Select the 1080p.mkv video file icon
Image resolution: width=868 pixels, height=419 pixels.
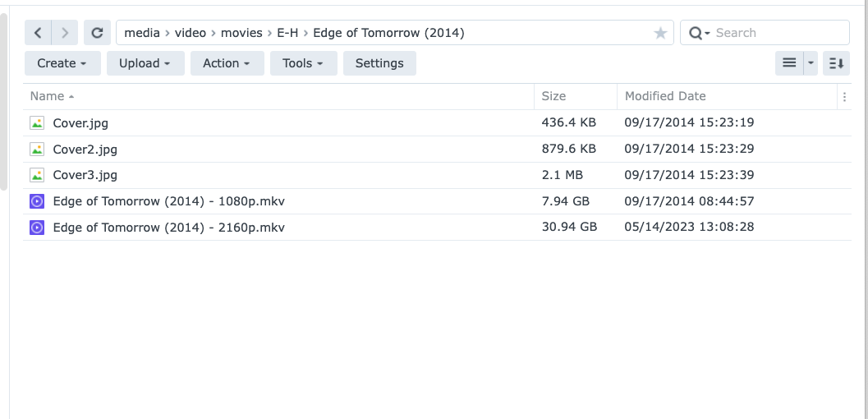[x=37, y=201]
